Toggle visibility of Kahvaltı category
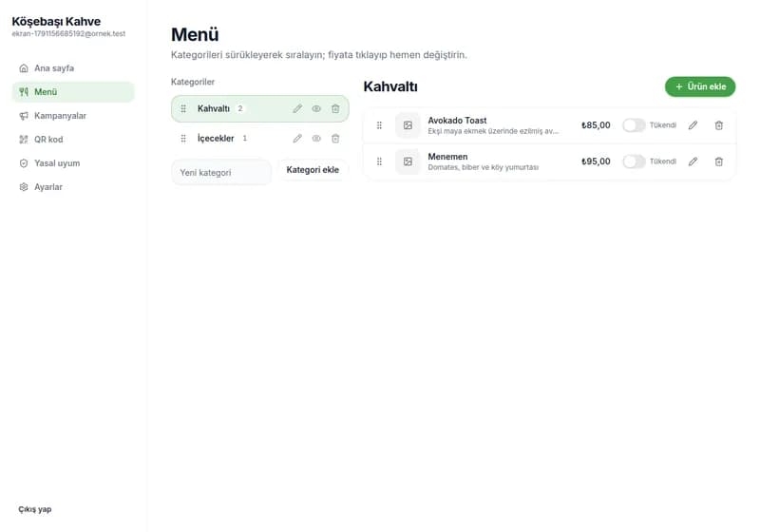 click(316, 109)
